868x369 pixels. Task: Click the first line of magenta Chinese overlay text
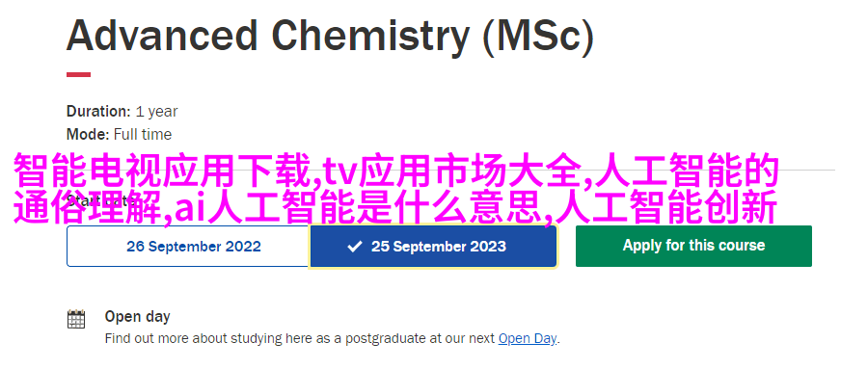(396, 171)
